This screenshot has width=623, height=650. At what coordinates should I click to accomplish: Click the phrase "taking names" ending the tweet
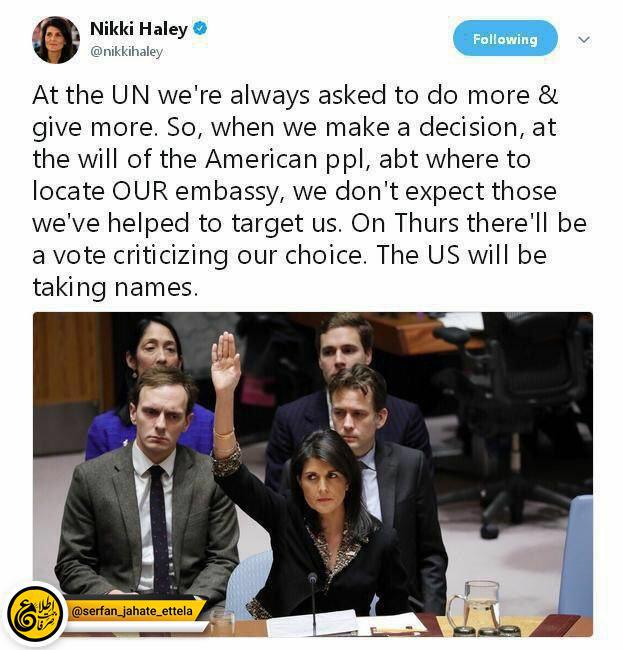click(112, 287)
